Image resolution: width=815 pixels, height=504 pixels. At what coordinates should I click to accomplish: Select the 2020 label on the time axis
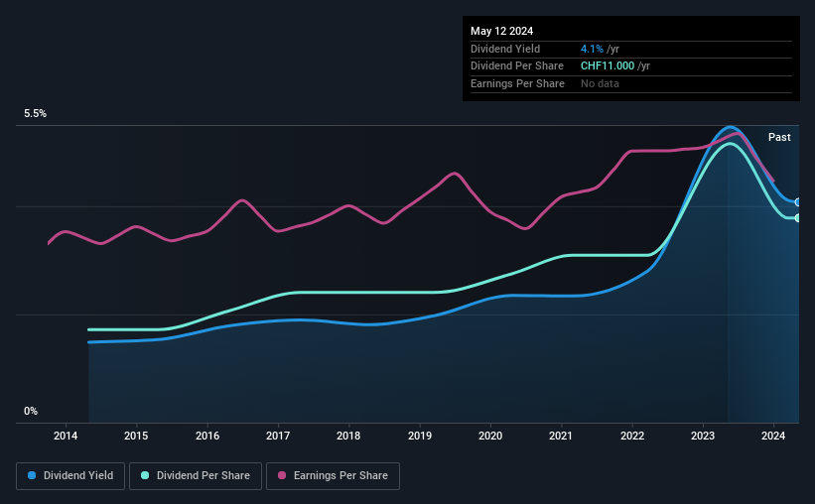click(x=490, y=436)
